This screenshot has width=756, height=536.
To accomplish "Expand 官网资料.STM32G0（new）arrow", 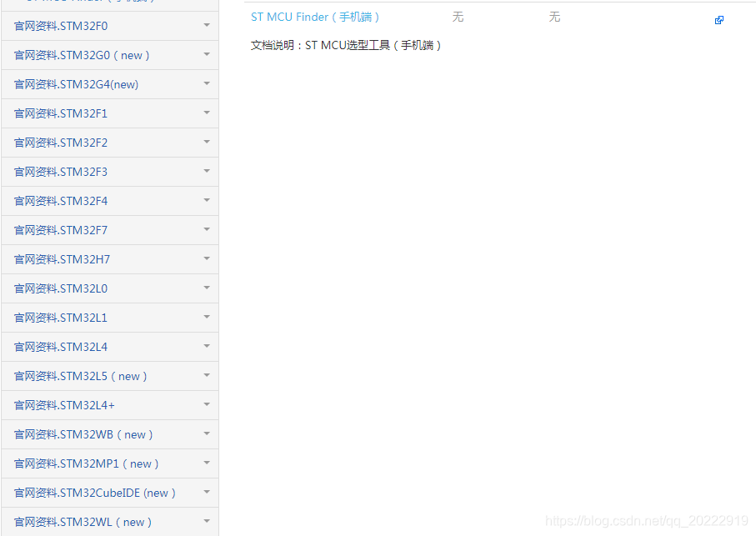I will 207,54.
